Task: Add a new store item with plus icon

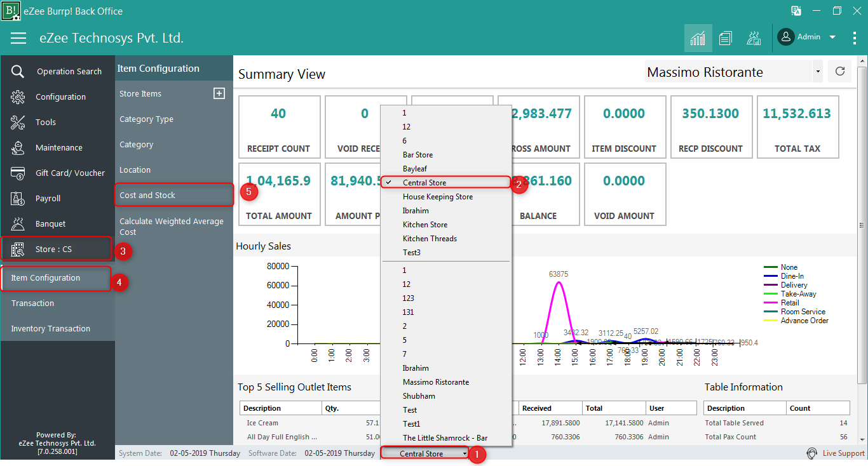Action: point(219,93)
